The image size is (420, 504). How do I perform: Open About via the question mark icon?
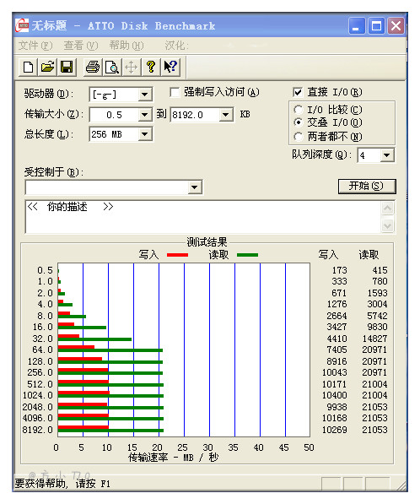[151, 68]
